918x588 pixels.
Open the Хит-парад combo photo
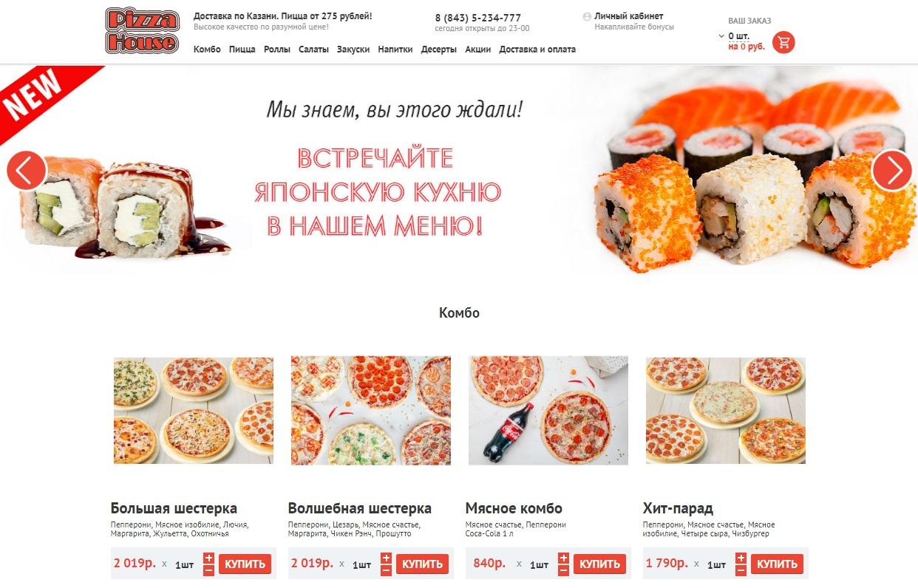click(726, 411)
